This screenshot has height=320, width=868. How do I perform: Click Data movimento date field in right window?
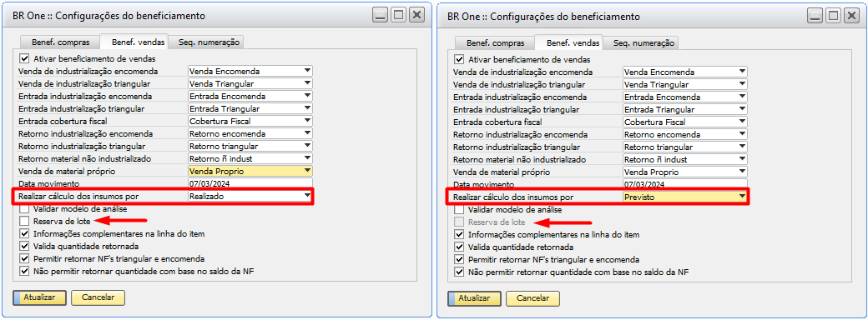(684, 184)
